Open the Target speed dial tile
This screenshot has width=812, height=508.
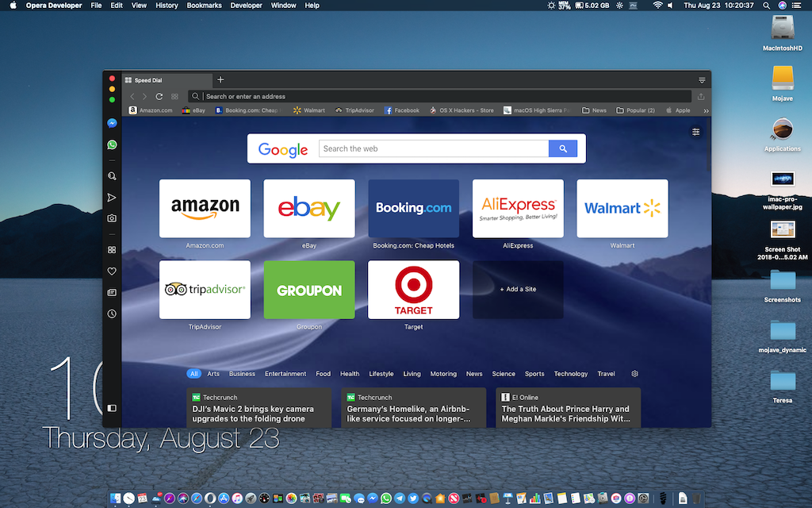413,290
